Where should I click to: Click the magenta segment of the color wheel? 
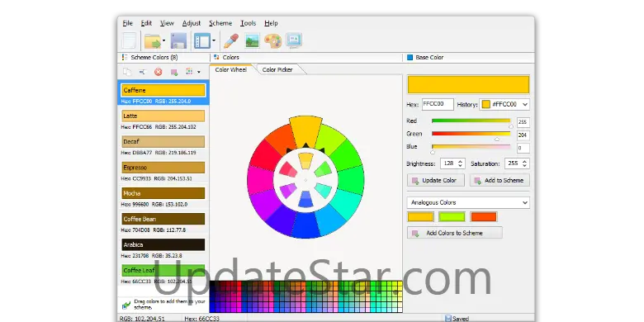point(260,180)
